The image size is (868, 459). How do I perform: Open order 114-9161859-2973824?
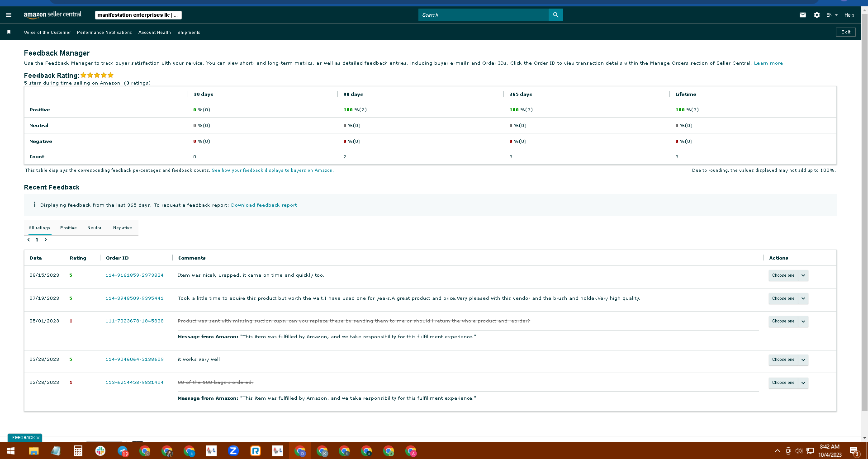[134, 275]
